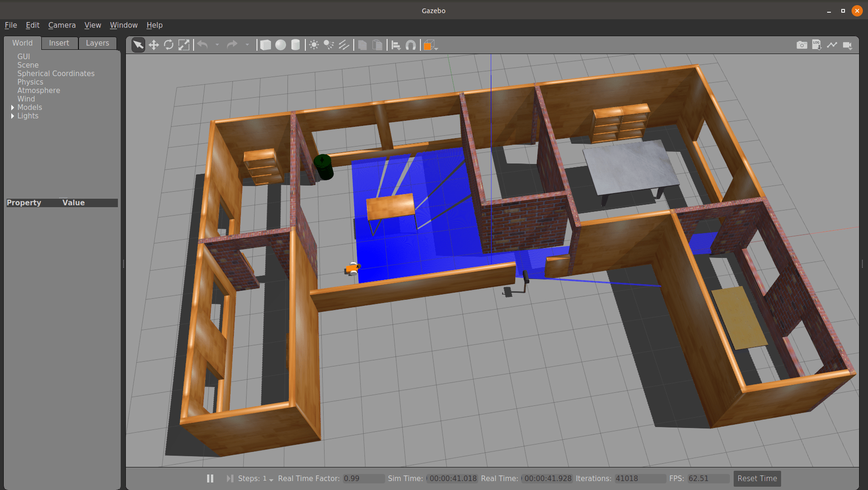Image resolution: width=868 pixels, height=490 pixels.
Task: Open the Help menu
Action: click(x=155, y=25)
